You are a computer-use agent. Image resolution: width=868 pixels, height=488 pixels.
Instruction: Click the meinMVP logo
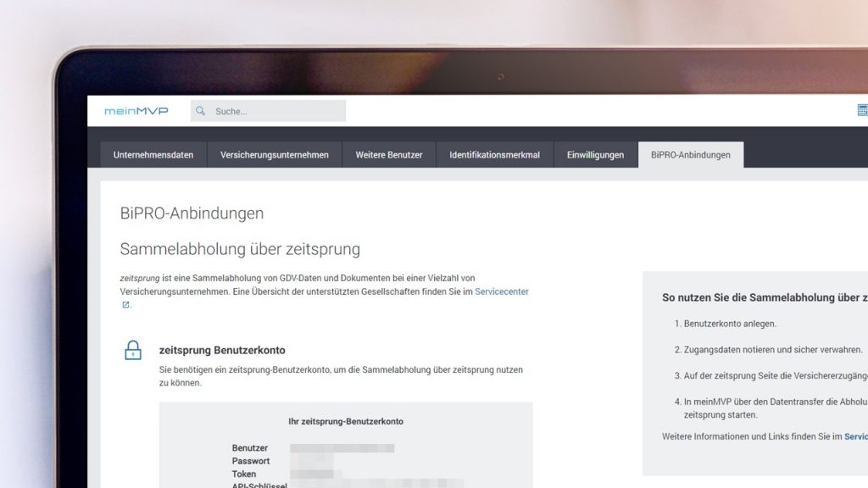point(136,111)
